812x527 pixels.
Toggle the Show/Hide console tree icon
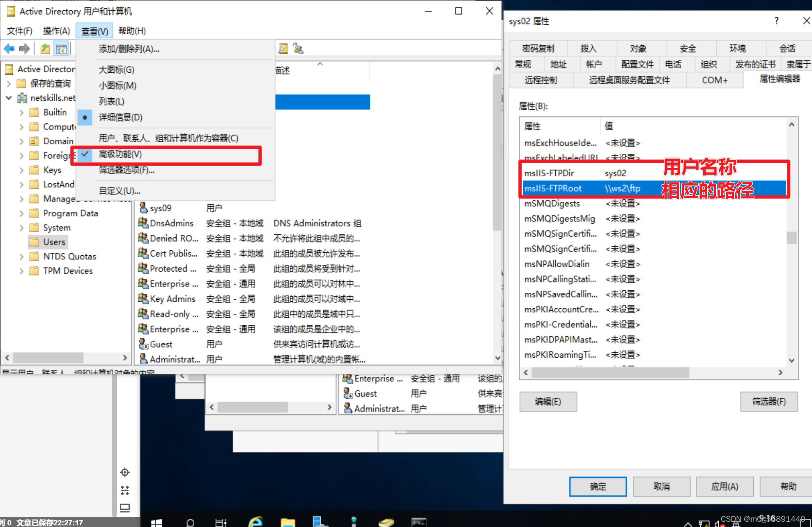tap(62, 49)
